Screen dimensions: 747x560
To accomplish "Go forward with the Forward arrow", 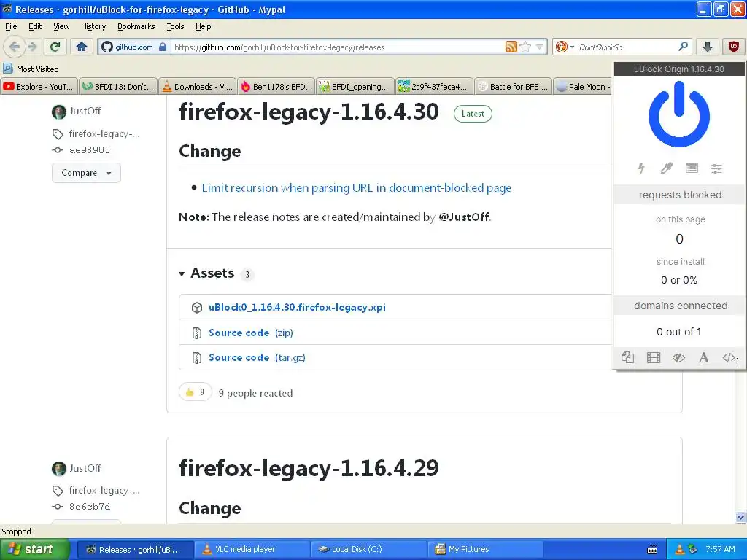I will coord(33,47).
